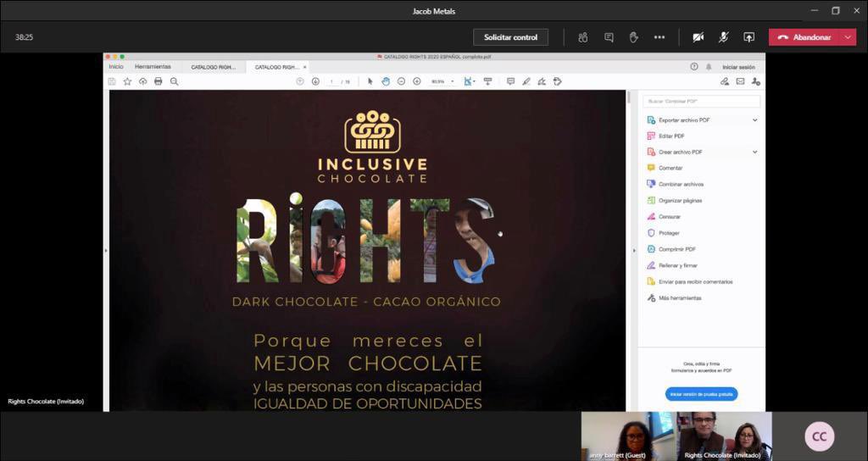Image resolution: width=868 pixels, height=461 pixels.
Task: Open dropdown arrow next to Abandonar
Action: [x=848, y=37]
